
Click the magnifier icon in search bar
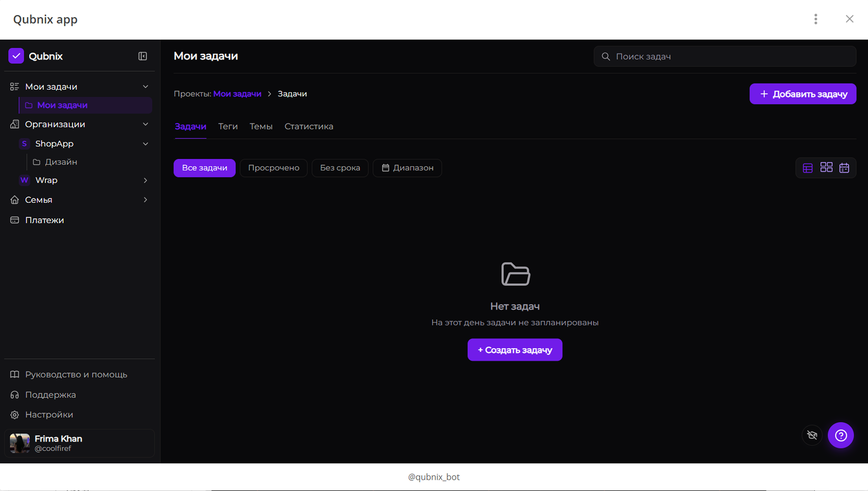(x=606, y=56)
